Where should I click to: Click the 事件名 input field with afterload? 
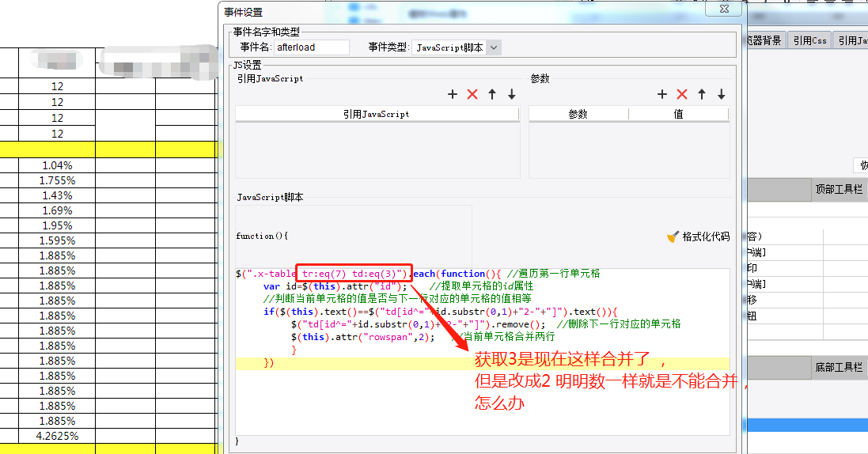pyautogui.click(x=312, y=47)
